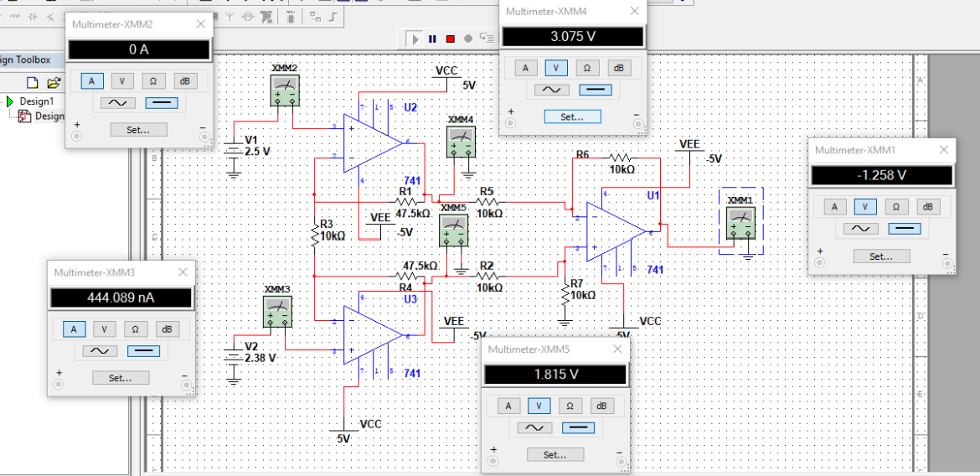Switch XMM4 multimeter to ammeter mode
980x476 pixels.
click(x=526, y=68)
